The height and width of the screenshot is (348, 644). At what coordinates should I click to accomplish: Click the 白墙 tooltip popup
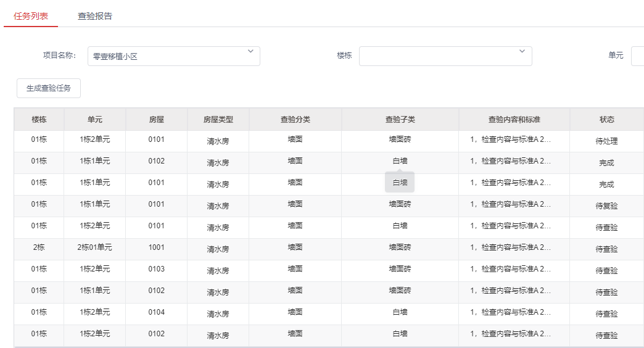click(400, 183)
